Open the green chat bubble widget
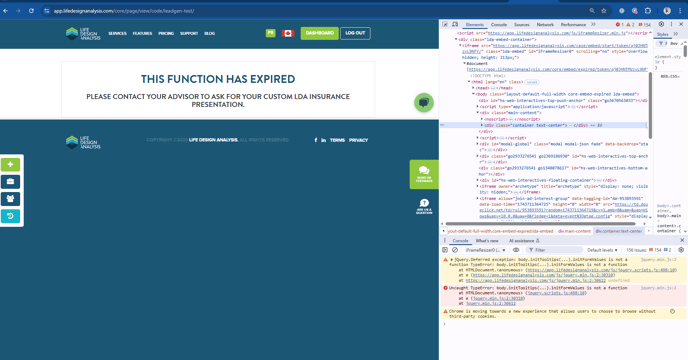688x360 pixels. (x=424, y=102)
